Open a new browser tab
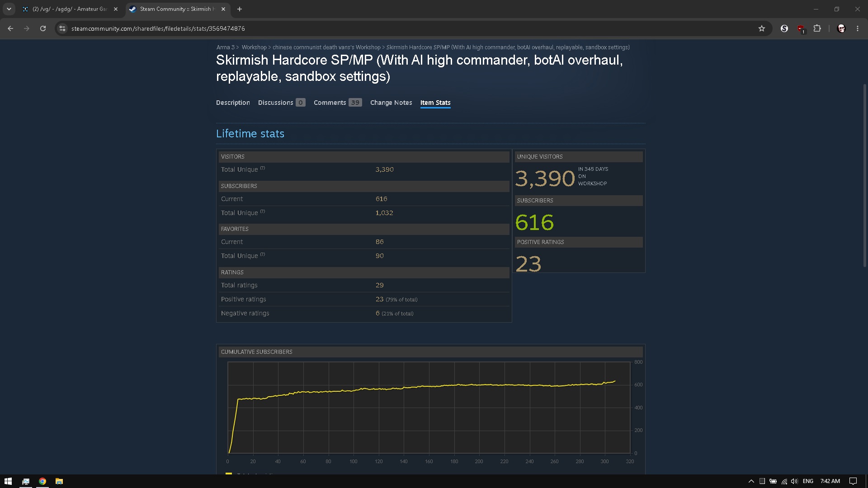868x488 pixels. [240, 9]
